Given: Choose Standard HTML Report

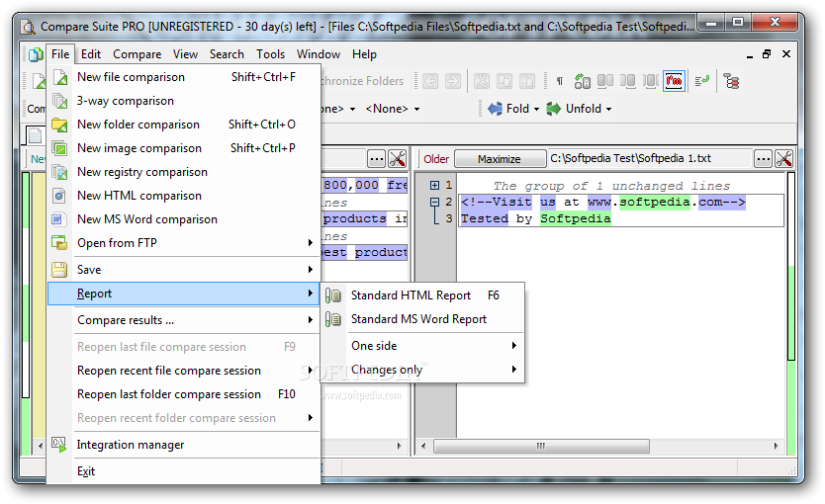Looking at the screenshot, I should [x=422, y=295].
